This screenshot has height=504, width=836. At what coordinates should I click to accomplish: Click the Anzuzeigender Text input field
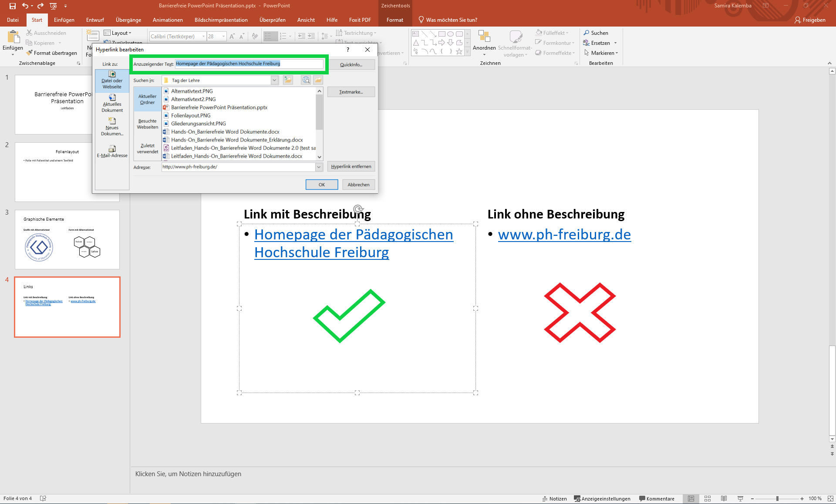249,64
